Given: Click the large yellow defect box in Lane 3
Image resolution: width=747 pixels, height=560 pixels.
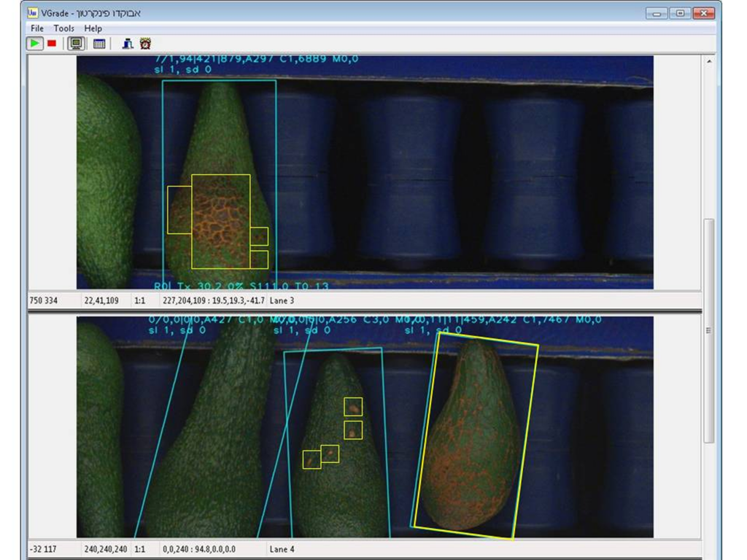Looking at the screenshot, I should [x=220, y=222].
